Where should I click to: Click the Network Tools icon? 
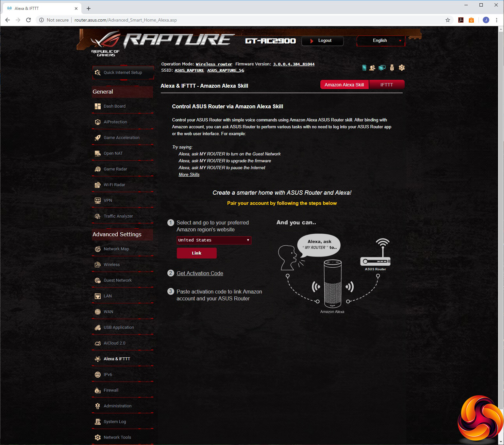[x=97, y=437]
